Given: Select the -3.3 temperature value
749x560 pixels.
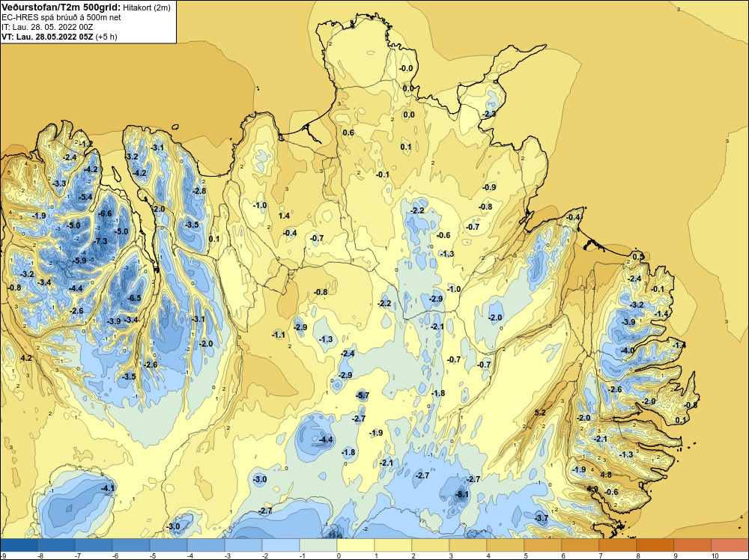Looking at the screenshot, I should 59,184.
